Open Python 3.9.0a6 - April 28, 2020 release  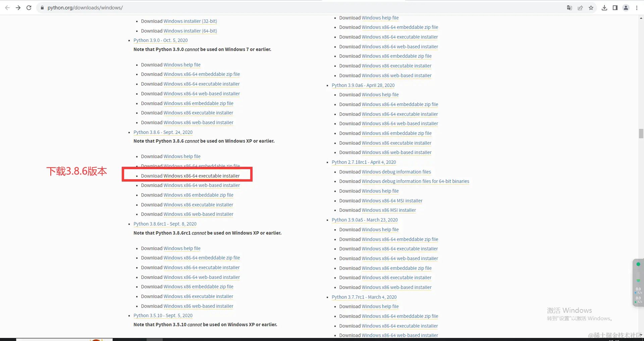[363, 85]
